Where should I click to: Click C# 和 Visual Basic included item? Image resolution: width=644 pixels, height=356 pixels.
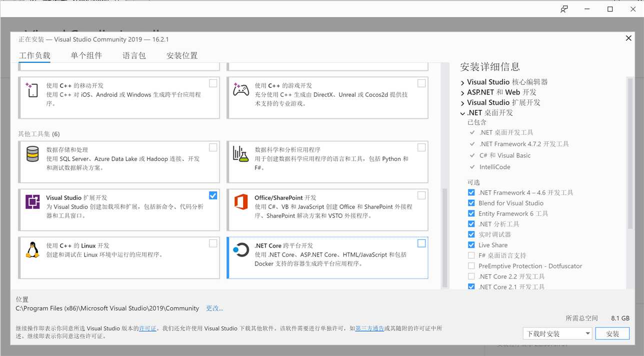[505, 155]
